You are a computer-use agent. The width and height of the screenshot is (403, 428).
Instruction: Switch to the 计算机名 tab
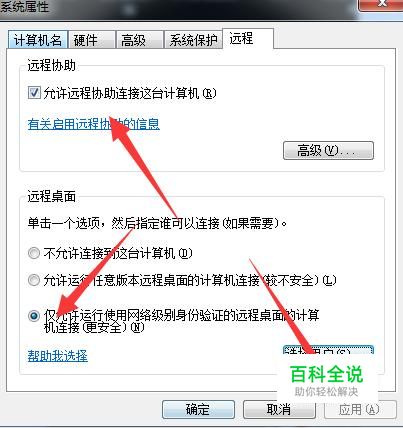pyautogui.click(x=38, y=40)
